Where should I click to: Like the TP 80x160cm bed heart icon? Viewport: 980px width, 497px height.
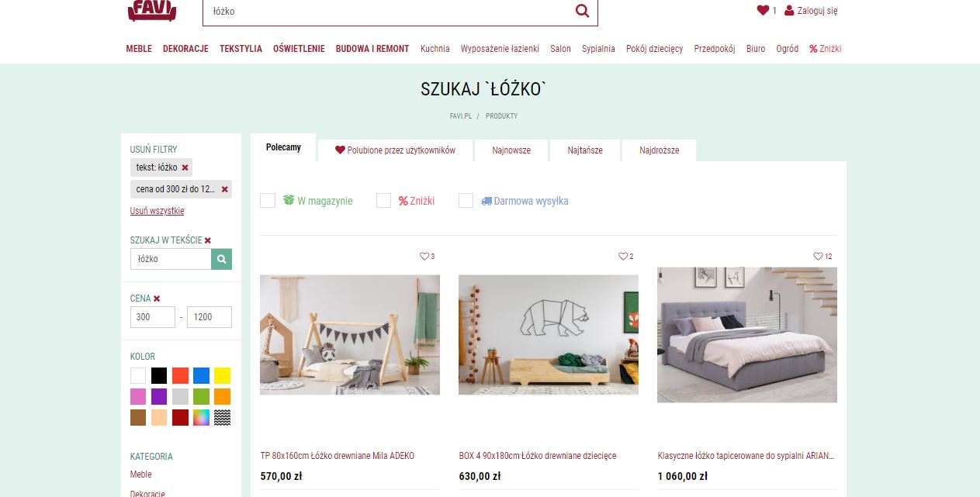coord(424,257)
